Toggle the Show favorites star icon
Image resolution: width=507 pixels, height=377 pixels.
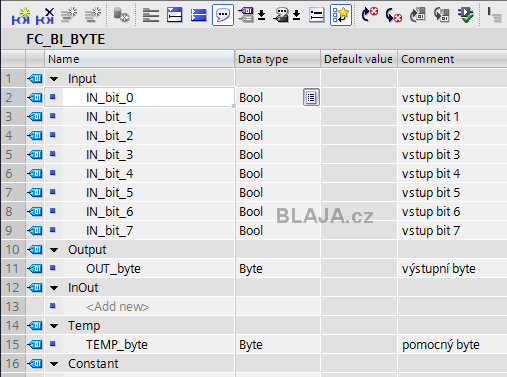(341, 15)
